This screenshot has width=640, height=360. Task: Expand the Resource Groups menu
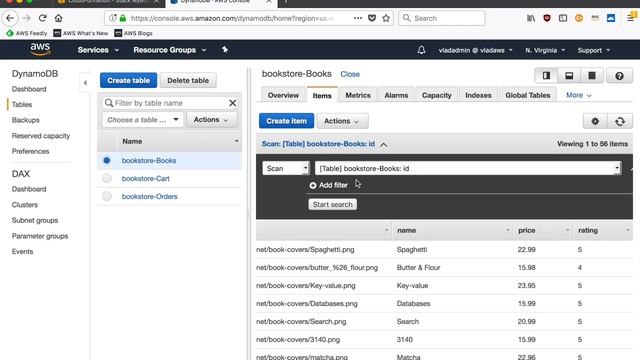169,50
